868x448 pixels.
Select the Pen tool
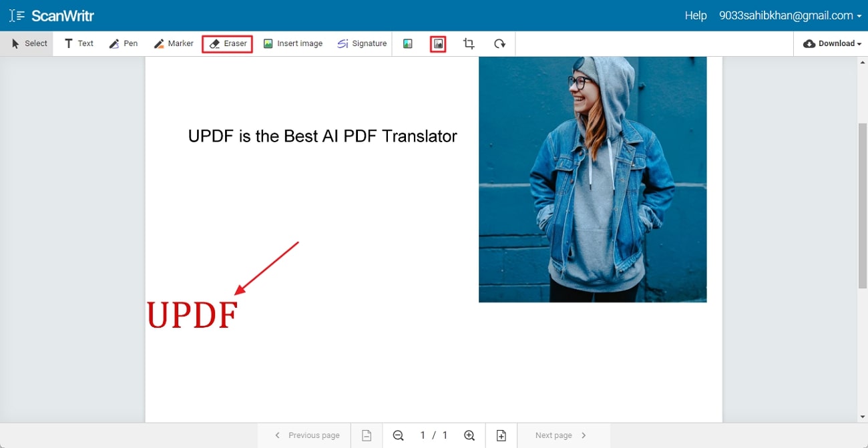(x=123, y=43)
